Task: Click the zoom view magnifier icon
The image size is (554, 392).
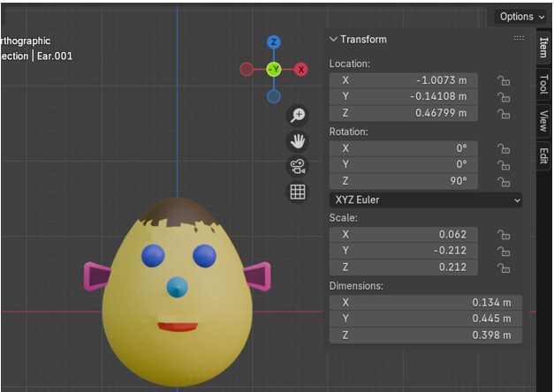Action: pyautogui.click(x=298, y=116)
